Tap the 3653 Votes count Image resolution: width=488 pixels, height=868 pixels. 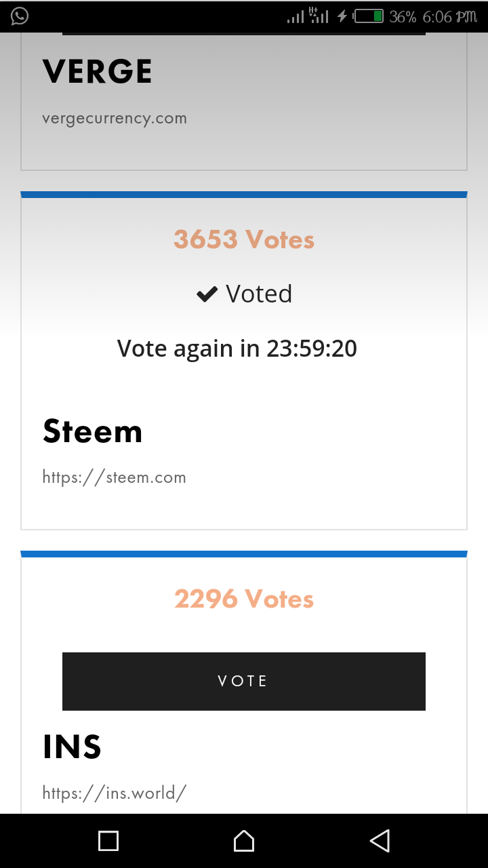(x=244, y=239)
